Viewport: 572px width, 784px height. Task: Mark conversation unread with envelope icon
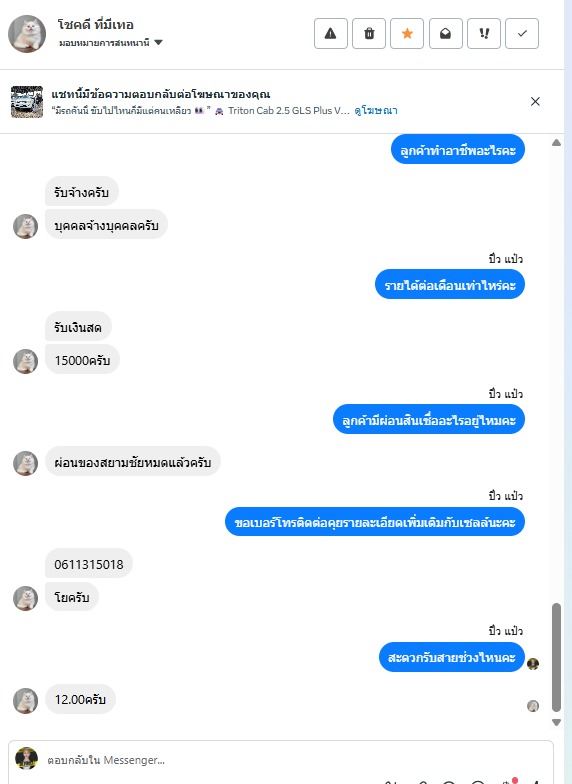[446, 34]
